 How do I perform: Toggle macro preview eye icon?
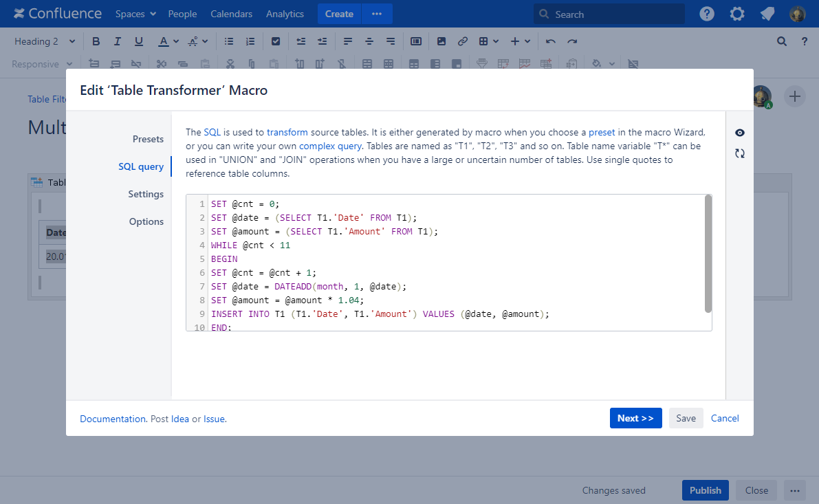(740, 133)
